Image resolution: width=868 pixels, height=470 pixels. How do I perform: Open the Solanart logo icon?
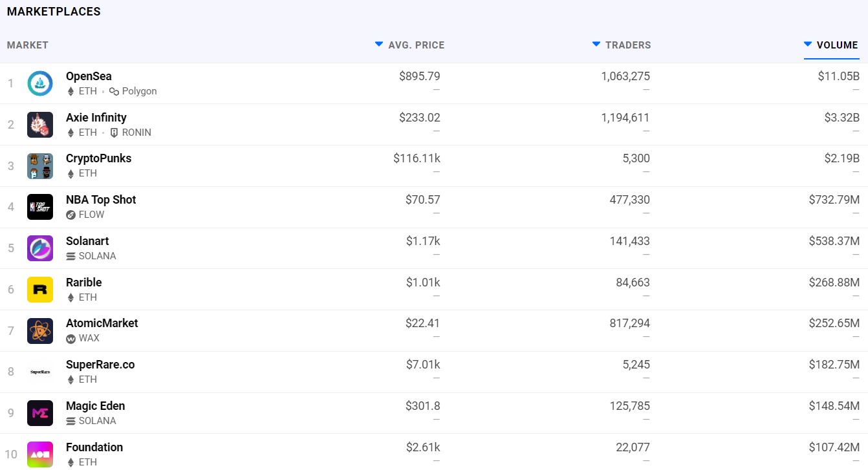[x=40, y=248]
